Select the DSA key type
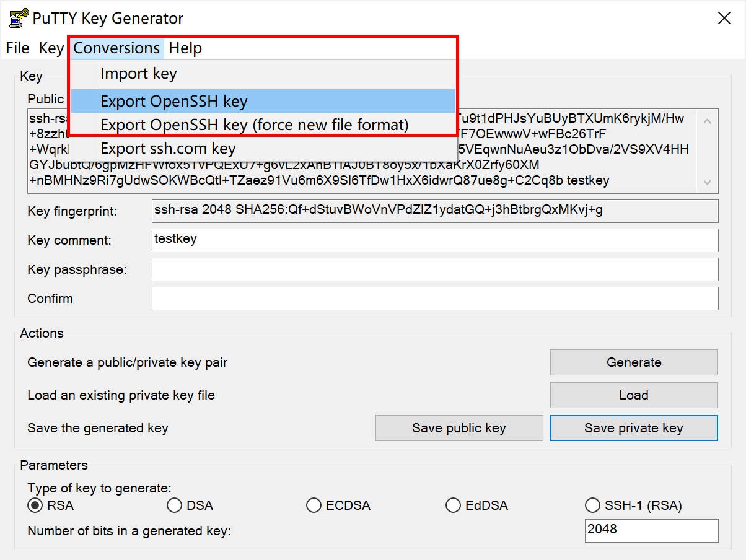This screenshot has height=560, width=746. pyautogui.click(x=190, y=505)
